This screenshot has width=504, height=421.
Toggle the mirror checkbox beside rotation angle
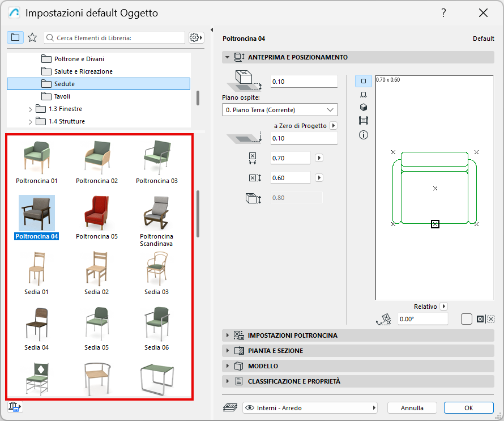[466, 319]
